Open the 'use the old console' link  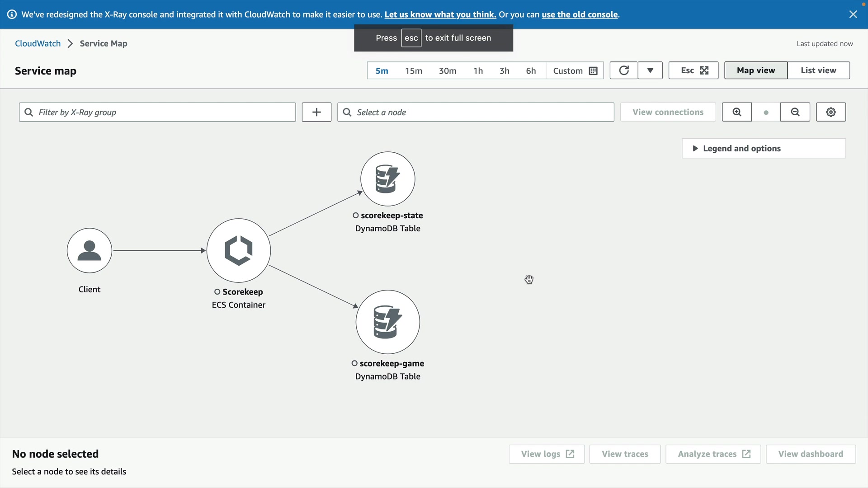tap(580, 14)
